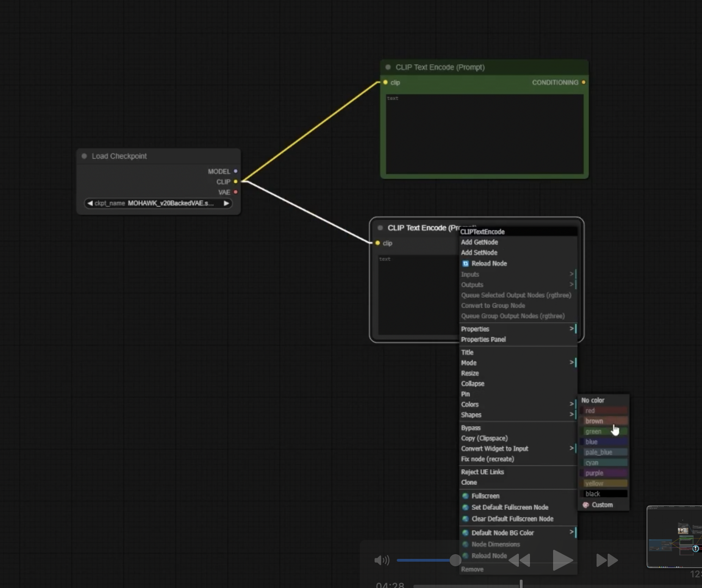Pick the red node color

[603, 410]
